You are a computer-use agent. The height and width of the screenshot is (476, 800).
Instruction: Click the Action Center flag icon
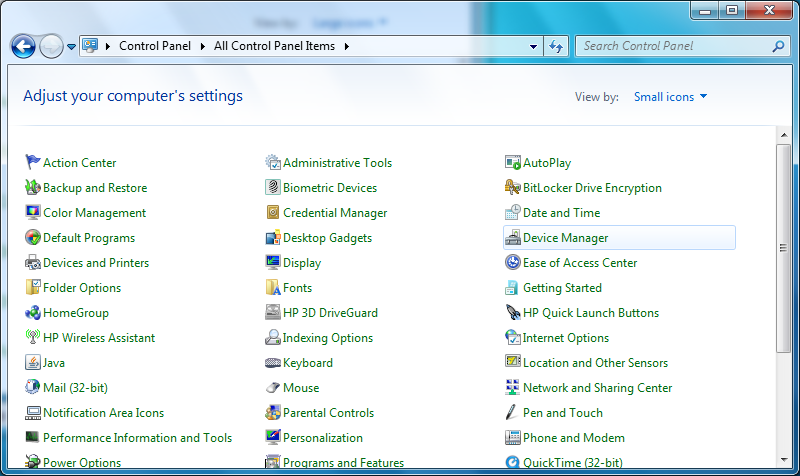tap(33, 163)
